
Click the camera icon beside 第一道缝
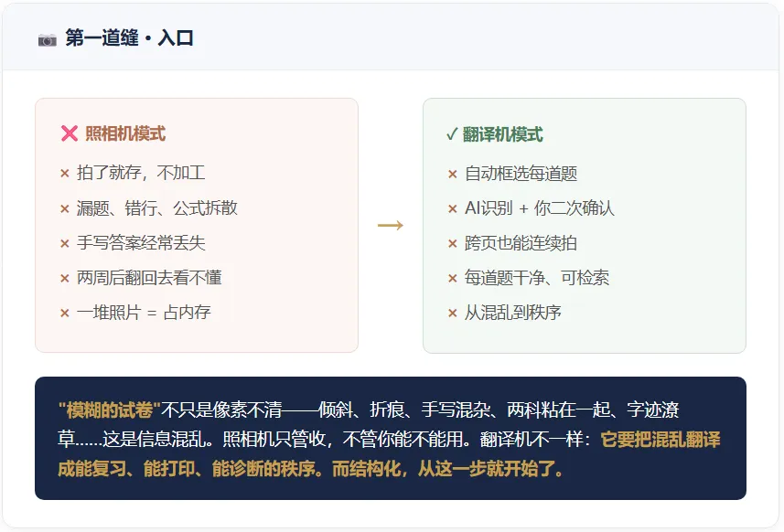pos(48,40)
